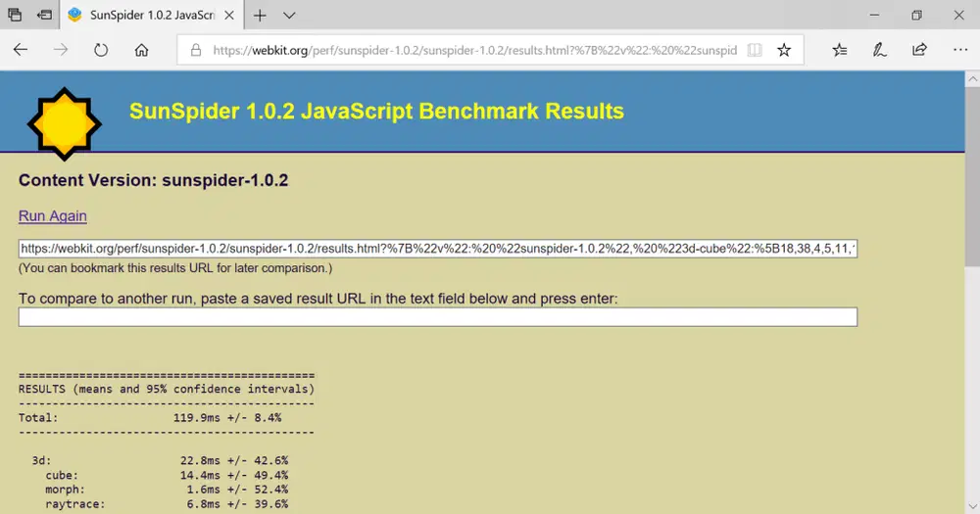Click the cube: 14.4ms result line
Screen dimensions: 980x514
click(167, 475)
